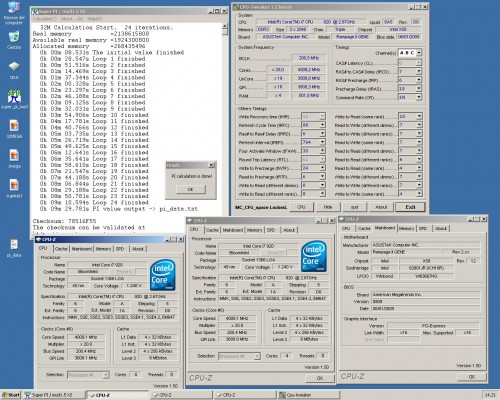Click the Rampage II GENE model field in CPU-Z
Image resolution: width=500 pixels, height=400 pixels.
coord(408,252)
